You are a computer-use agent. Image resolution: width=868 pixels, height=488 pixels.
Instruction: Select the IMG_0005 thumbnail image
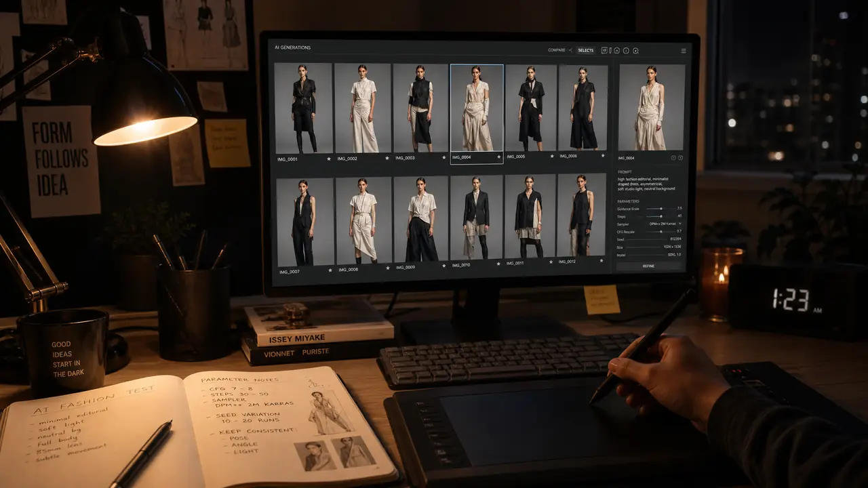click(x=530, y=108)
